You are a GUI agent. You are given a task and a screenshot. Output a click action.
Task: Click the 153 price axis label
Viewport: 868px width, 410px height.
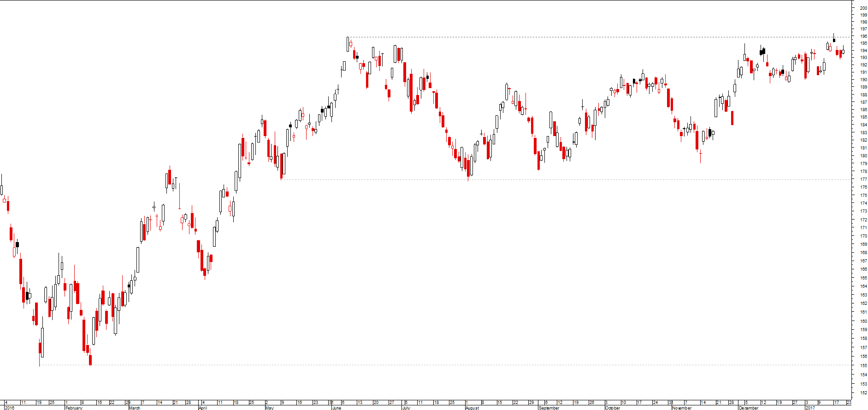863,384
